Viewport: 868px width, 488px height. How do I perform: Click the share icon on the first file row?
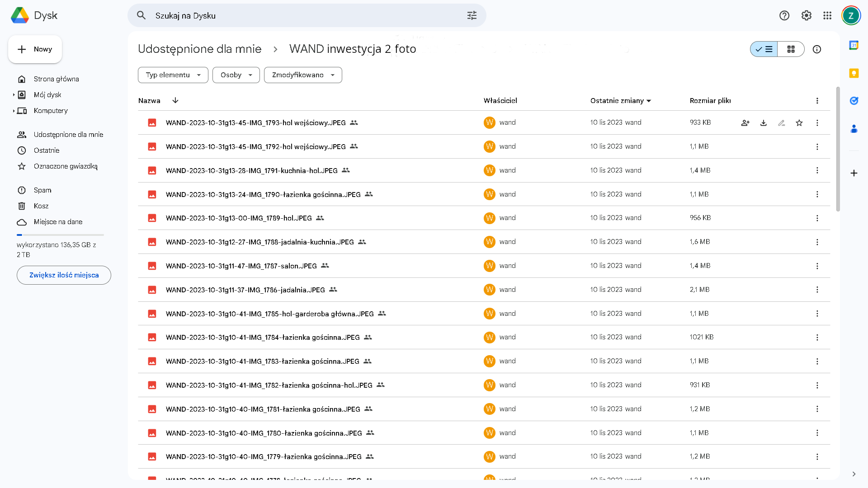tap(745, 123)
